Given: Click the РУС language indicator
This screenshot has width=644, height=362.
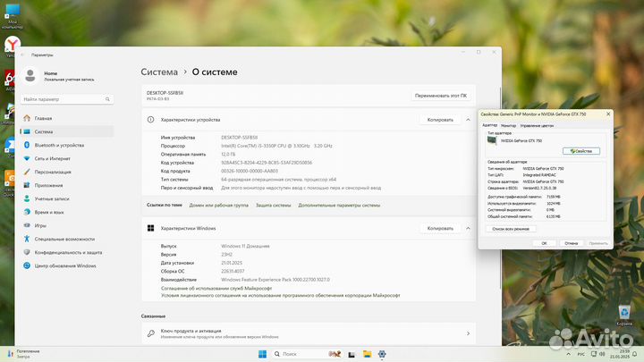Looking at the screenshot, I should coord(581,354).
